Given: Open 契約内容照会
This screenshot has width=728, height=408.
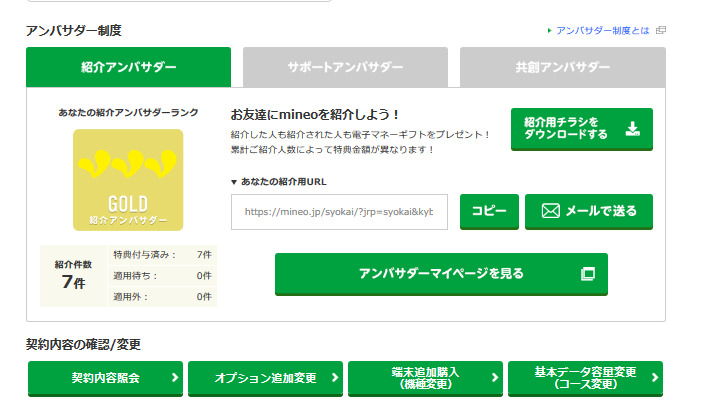Looking at the screenshot, I should tap(105, 378).
